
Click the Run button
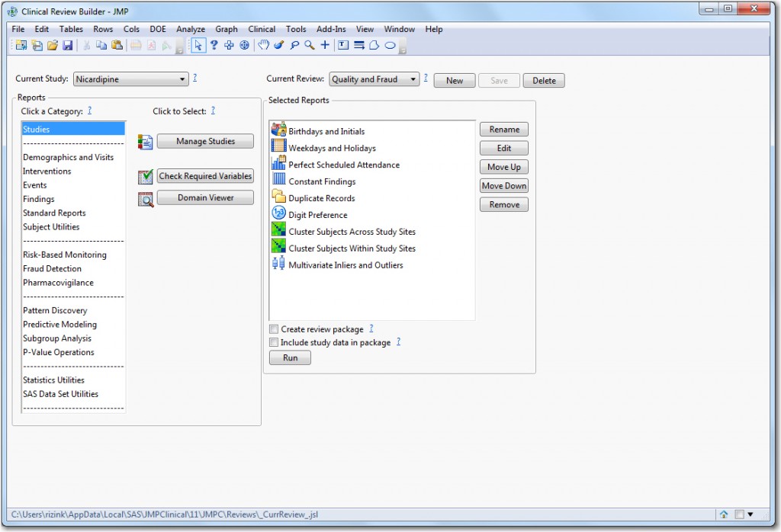(290, 357)
